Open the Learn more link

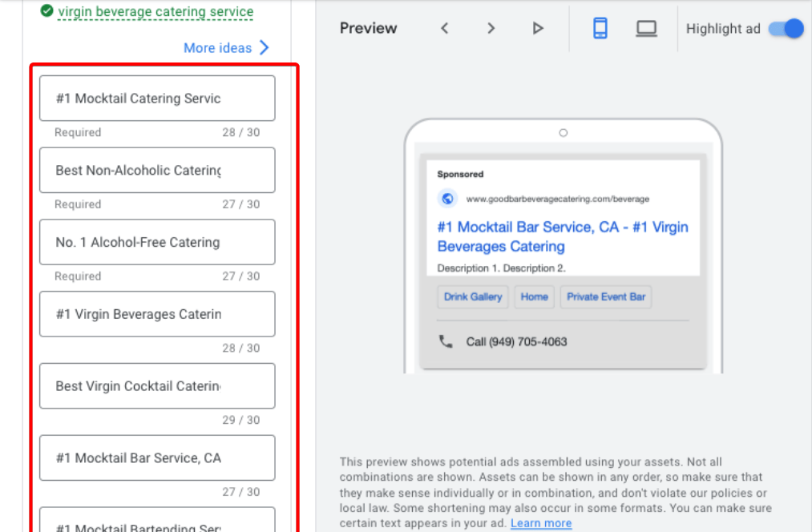[541, 523]
